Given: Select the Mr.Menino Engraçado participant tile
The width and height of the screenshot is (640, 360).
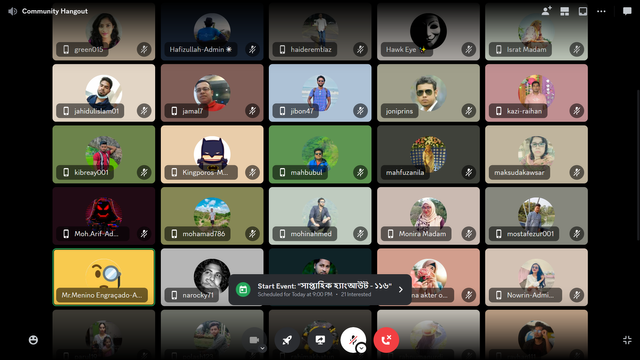Looking at the screenshot, I should point(104,277).
